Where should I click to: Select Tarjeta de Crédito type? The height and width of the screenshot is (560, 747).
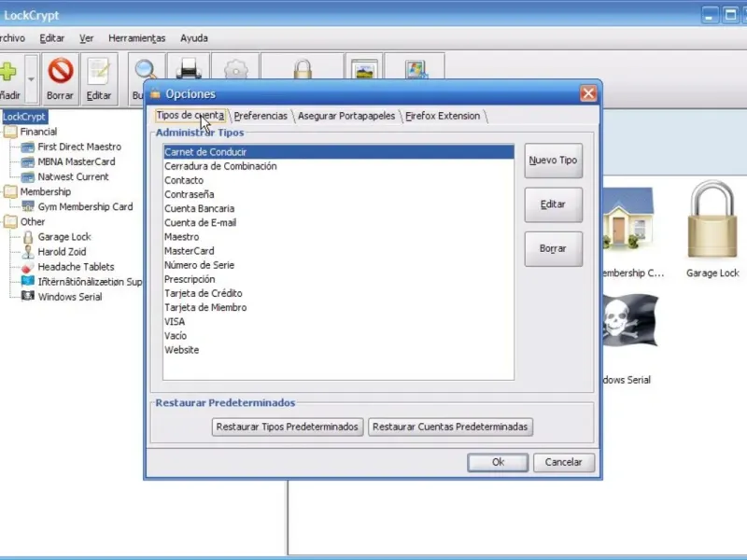[338, 293]
